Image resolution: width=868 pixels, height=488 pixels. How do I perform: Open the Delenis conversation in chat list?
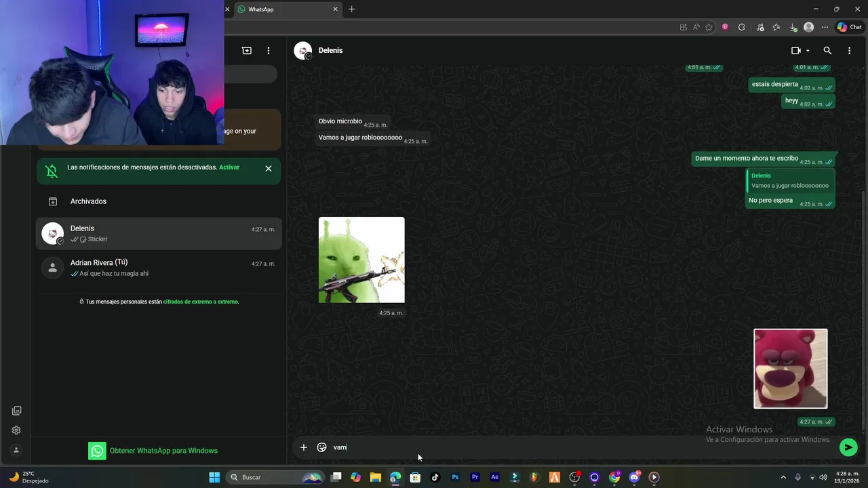point(159,234)
